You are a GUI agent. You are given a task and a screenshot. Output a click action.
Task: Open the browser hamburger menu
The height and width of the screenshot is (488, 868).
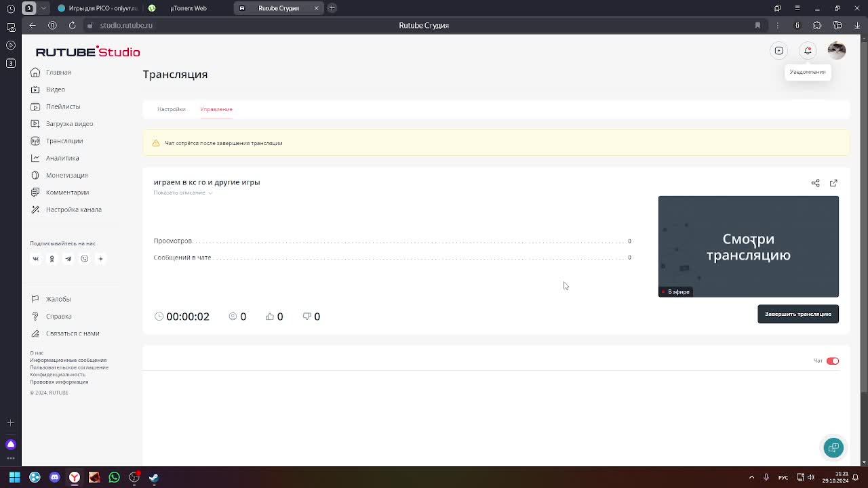pyautogui.click(x=797, y=8)
